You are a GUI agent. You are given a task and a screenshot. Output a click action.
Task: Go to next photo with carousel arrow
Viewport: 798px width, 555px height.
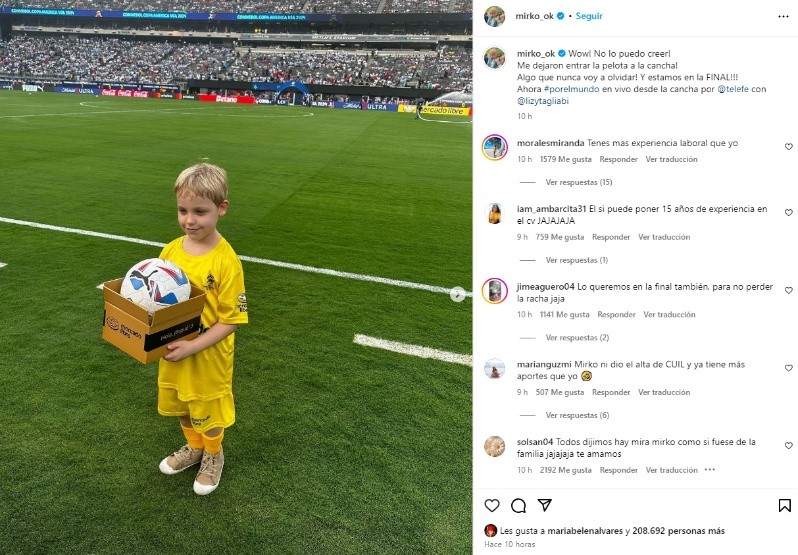pos(458,294)
